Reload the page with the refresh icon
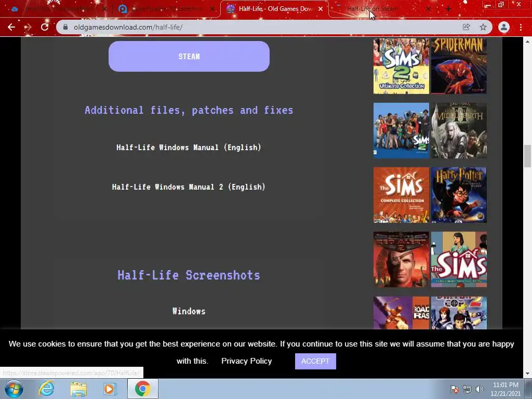 (45, 27)
